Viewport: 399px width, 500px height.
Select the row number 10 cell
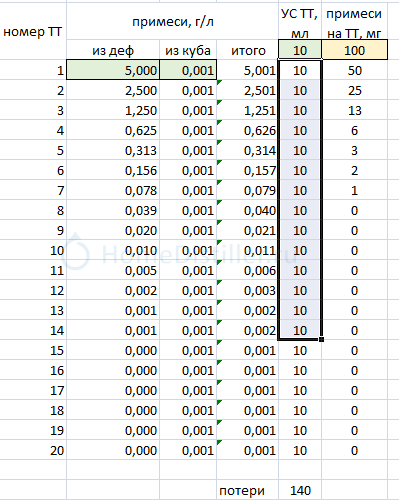coord(33,250)
